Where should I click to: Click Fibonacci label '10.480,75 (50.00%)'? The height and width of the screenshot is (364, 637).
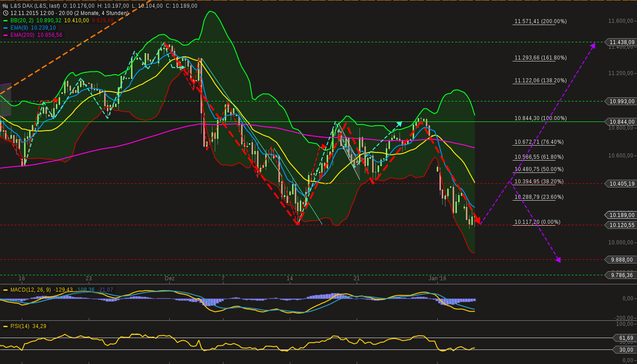[539, 169]
